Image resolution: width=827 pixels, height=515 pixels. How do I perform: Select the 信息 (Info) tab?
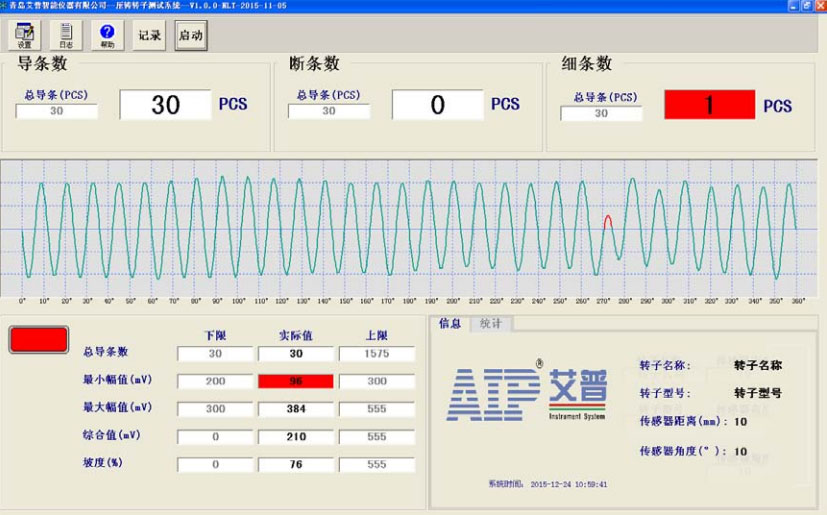tap(450, 324)
